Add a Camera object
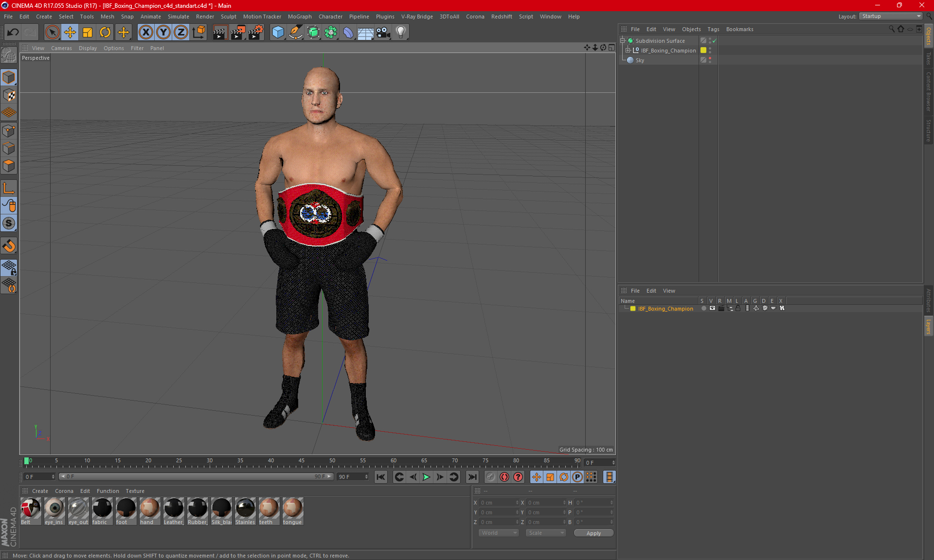 pyautogui.click(x=383, y=33)
